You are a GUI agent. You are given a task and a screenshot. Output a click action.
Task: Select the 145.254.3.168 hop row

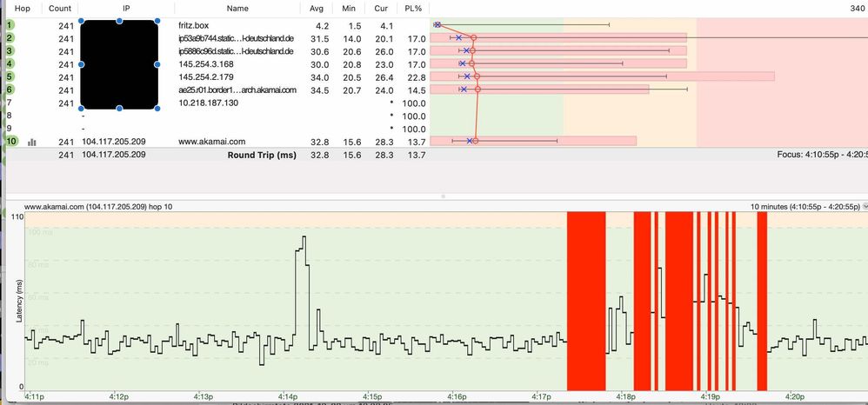(x=206, y=63)
